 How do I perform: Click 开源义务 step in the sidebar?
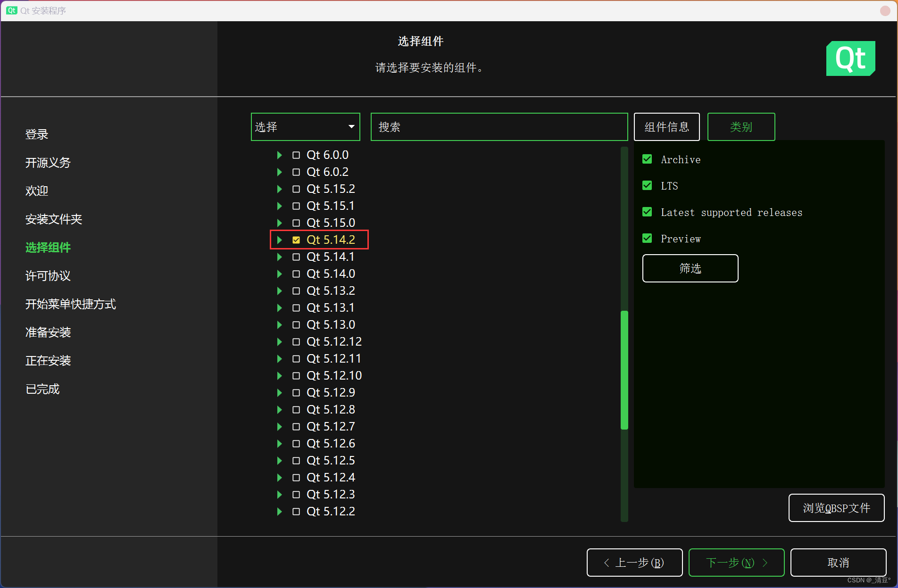tap(48, 163)
